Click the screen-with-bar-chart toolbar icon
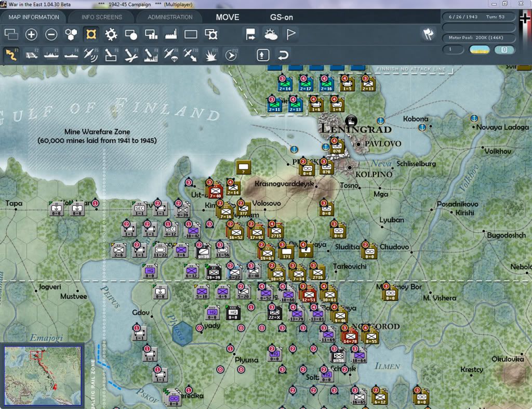Viewport: 532px width, 409px height. click(151, 34)
